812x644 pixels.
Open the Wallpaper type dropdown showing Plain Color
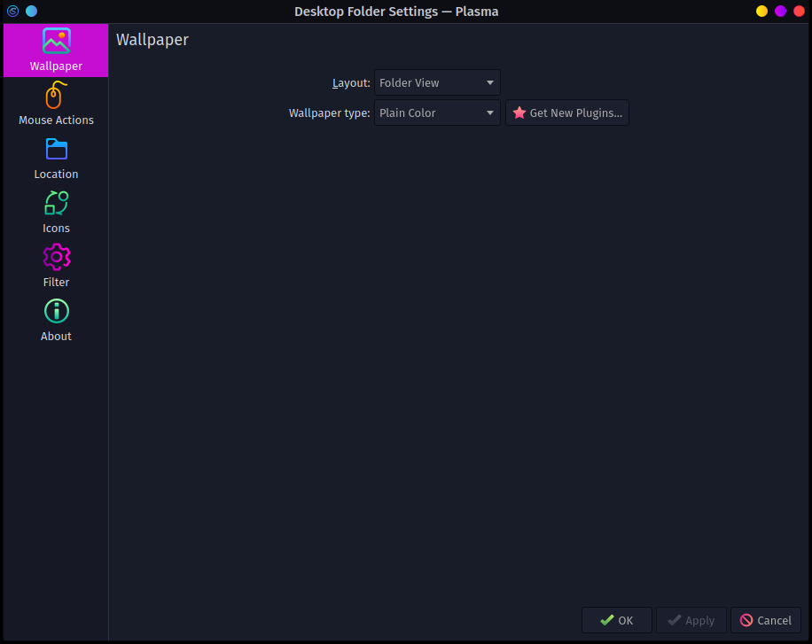coord(437,113)
